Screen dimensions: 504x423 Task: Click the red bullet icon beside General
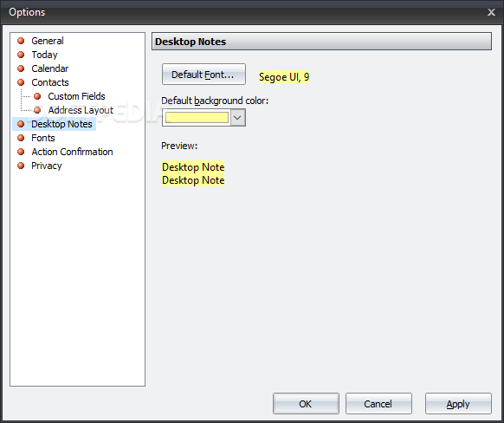coord(21,41)
